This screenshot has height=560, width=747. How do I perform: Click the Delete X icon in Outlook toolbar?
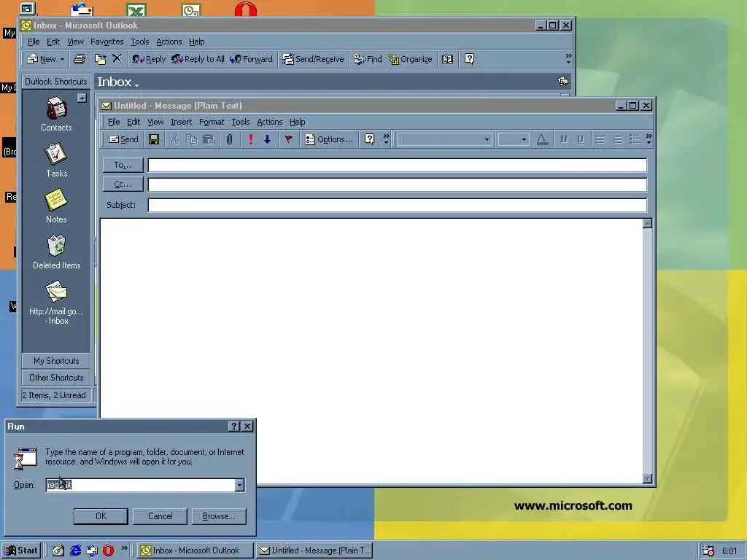click(117, 58)
